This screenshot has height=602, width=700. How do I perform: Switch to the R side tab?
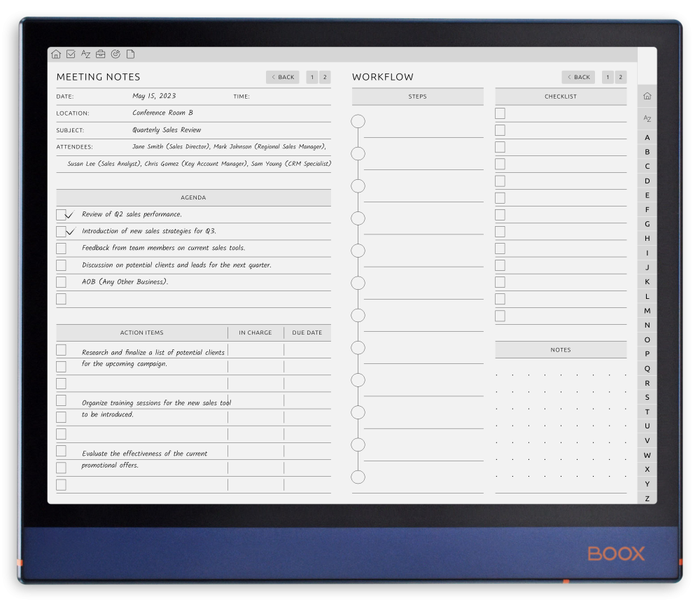tap(647, 383)
